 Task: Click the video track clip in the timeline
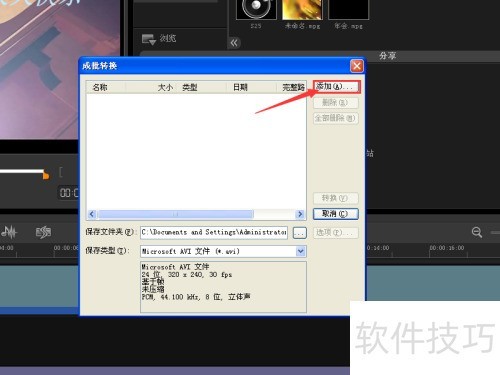click(x=39, y=286)
